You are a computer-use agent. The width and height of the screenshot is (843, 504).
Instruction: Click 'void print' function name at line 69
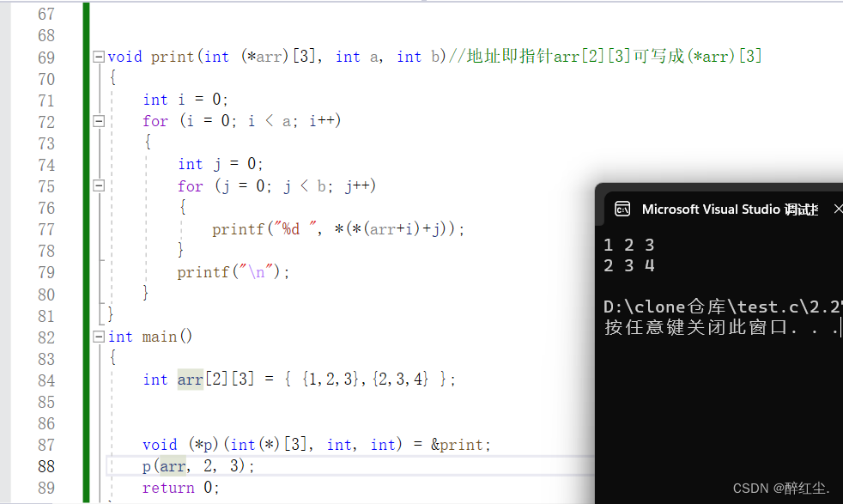151,57
